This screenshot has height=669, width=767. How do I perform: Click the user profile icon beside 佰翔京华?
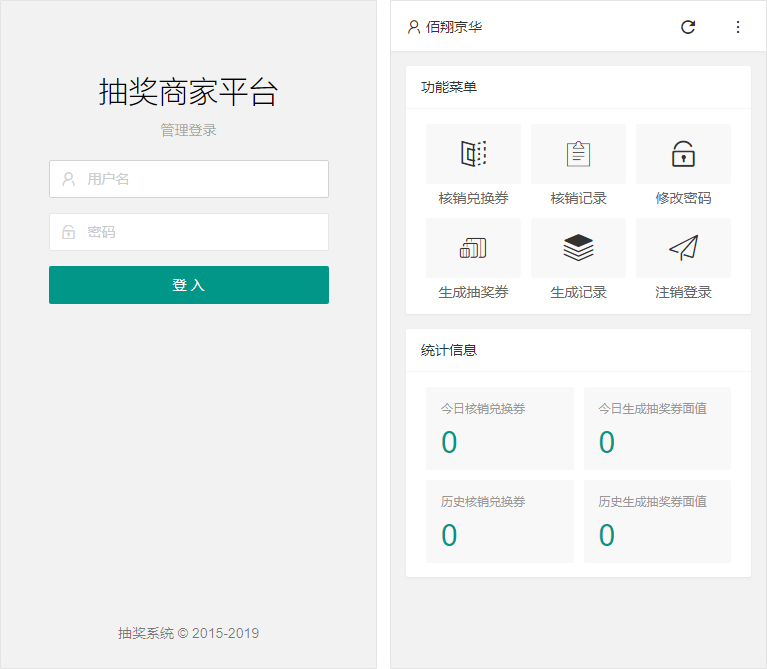414,27
